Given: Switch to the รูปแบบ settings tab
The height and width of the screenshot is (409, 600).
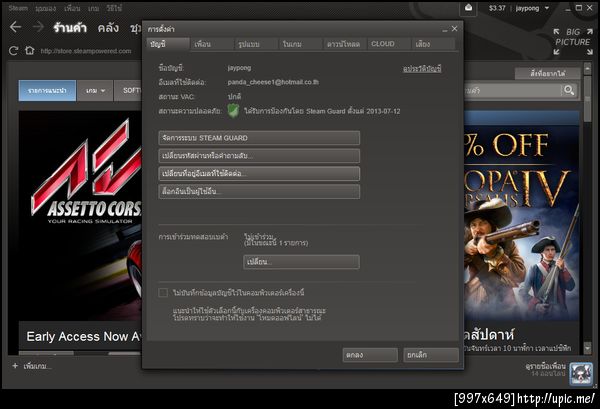Looking at the screenshot, I should coord(256,44).
